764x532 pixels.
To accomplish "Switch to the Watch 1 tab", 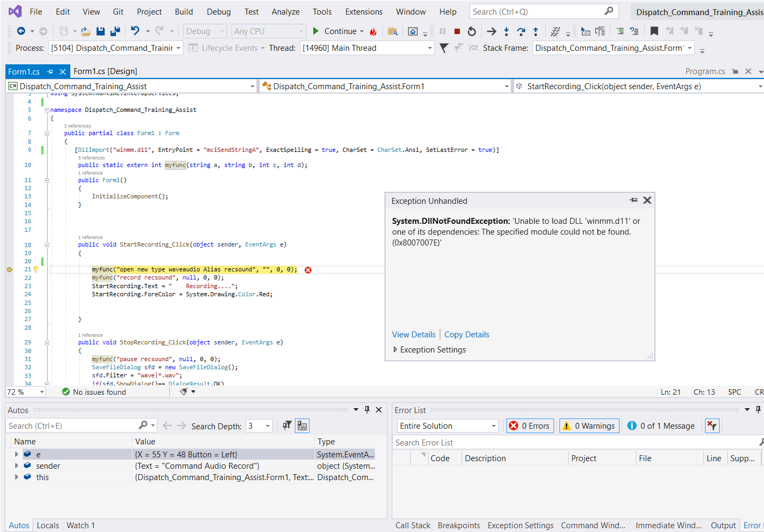I will [x=81, y=526].
